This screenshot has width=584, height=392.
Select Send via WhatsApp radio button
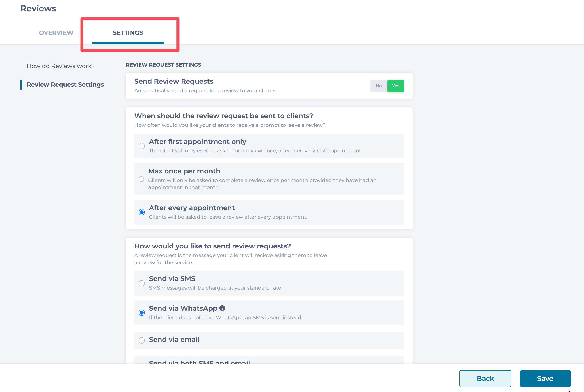click(x=141, y=313)
